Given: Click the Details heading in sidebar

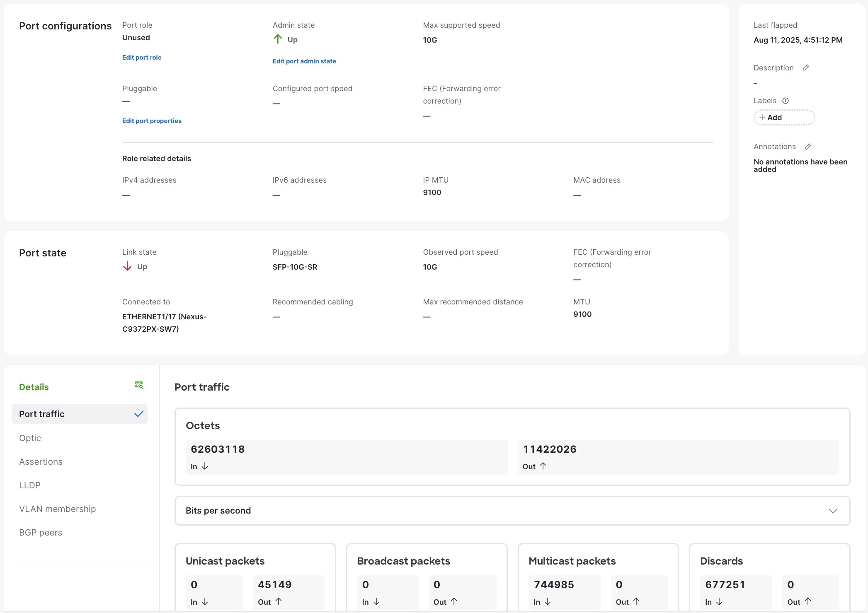Looking at the screenshot, I should coord(34,387).
